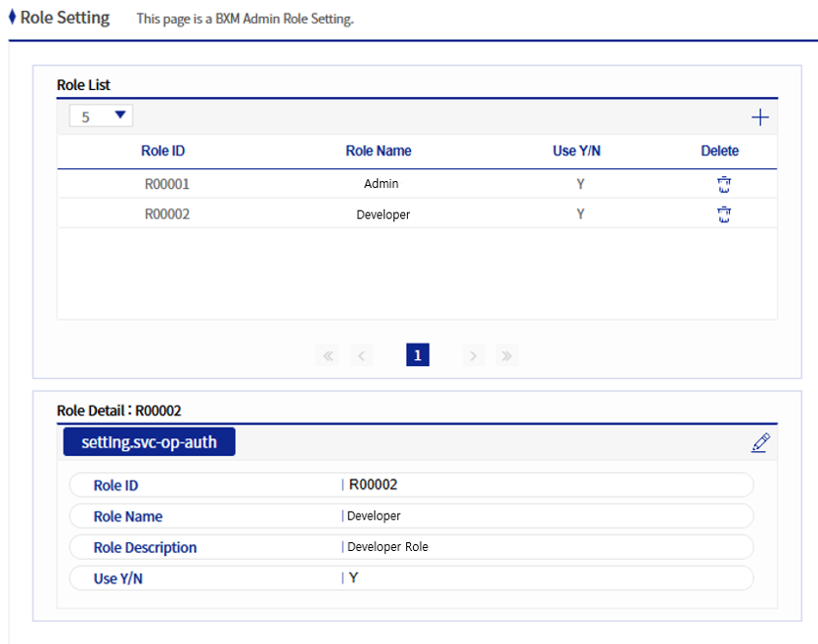Click the Role Name field in details
818x644 pixels.
374,516
